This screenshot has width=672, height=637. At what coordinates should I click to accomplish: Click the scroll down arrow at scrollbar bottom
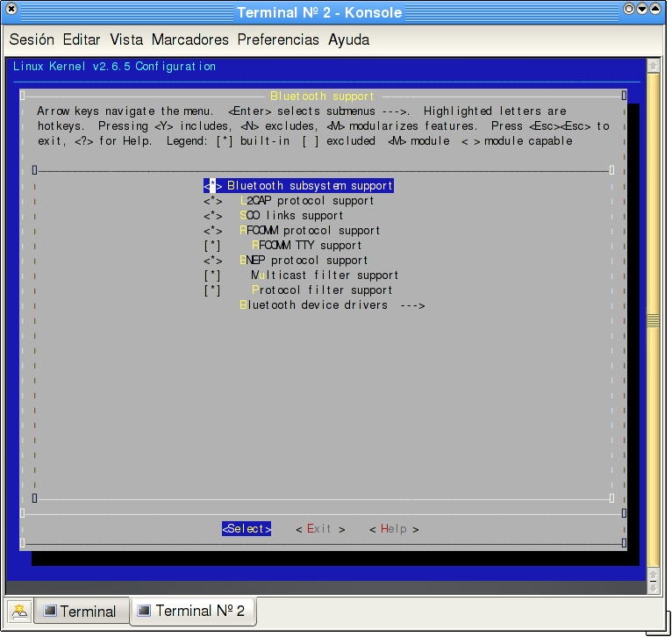coord(654,588)
